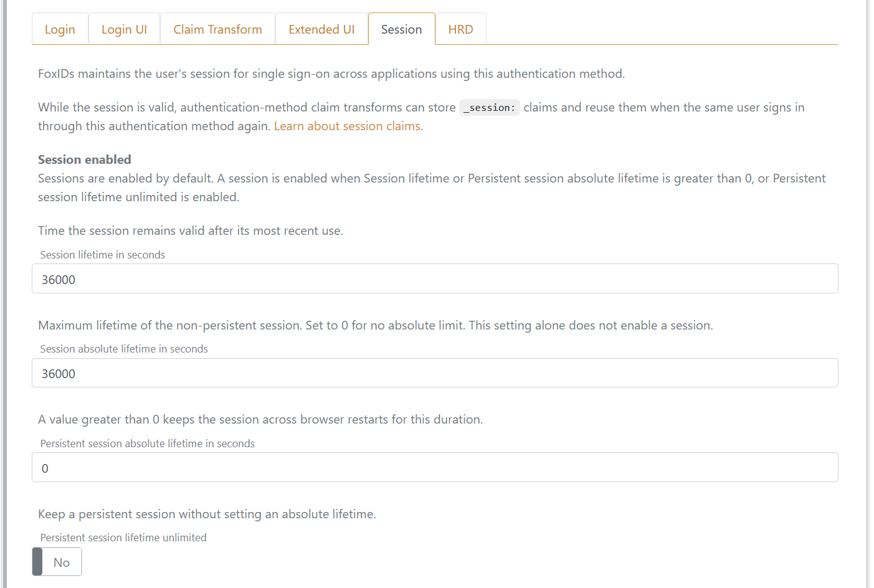Click the Session enabled heading

tap(85, 159)
